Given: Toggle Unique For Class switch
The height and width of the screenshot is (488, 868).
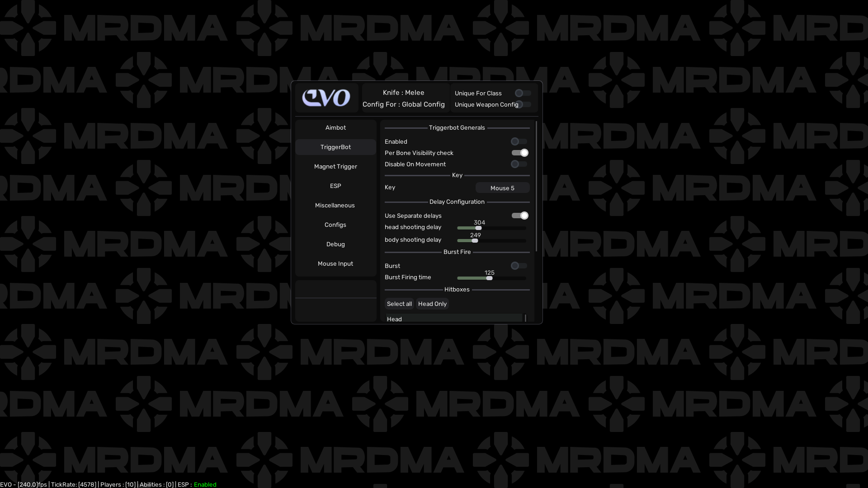Looking at the screenshot, I should [x=523, y=94].
